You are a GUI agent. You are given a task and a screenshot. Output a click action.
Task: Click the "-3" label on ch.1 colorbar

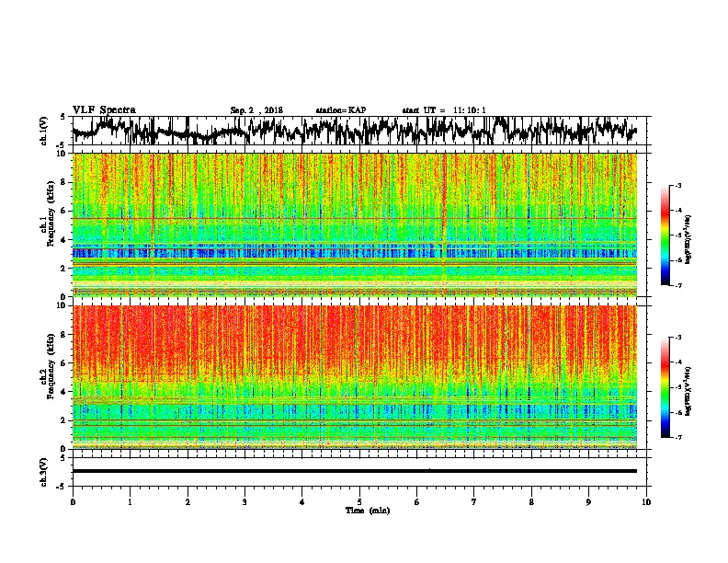click(x=678, y=186)
